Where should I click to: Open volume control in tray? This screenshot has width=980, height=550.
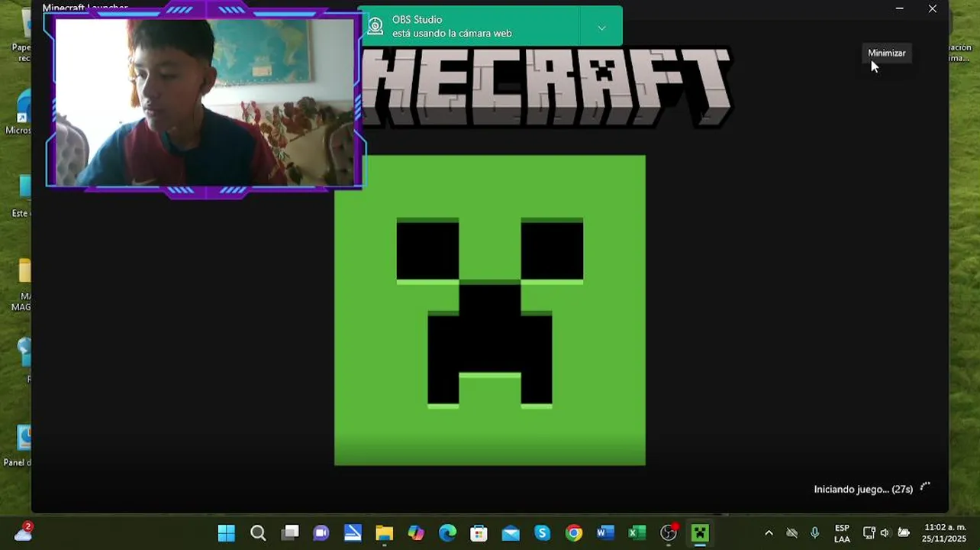[885, 532]
